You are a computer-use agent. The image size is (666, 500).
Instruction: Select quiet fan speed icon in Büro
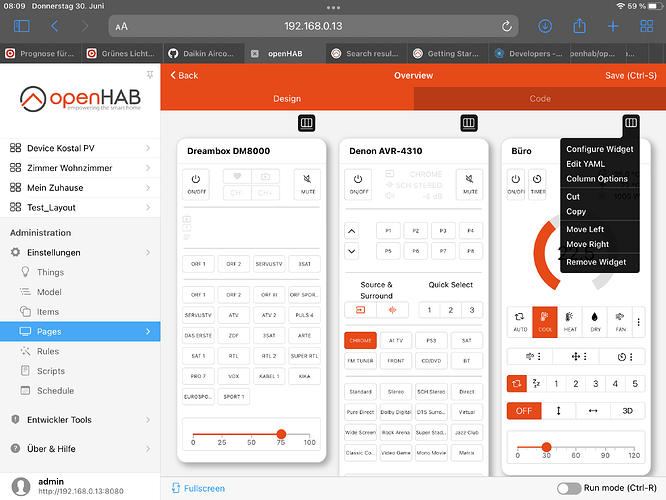[x=536, y=384]
